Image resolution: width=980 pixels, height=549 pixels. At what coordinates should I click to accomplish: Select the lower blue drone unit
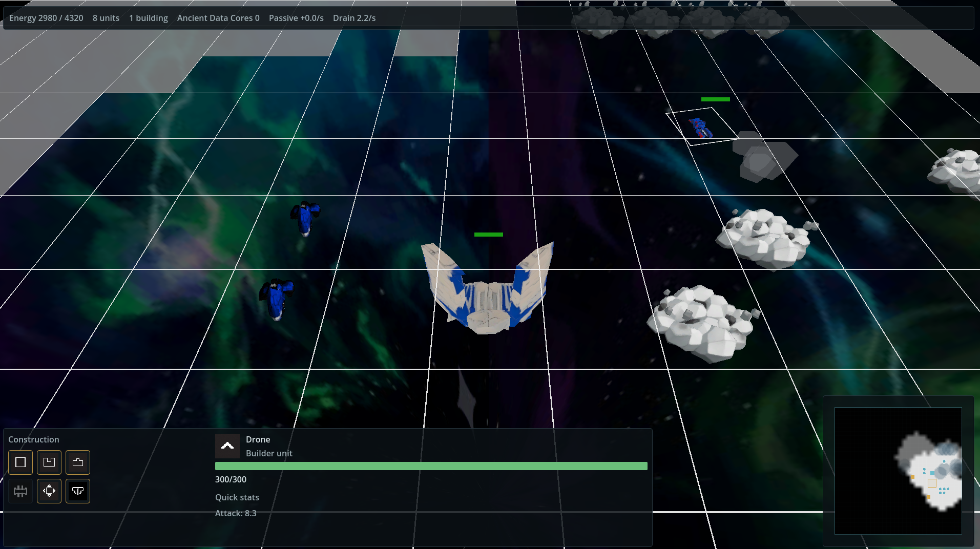276,300
